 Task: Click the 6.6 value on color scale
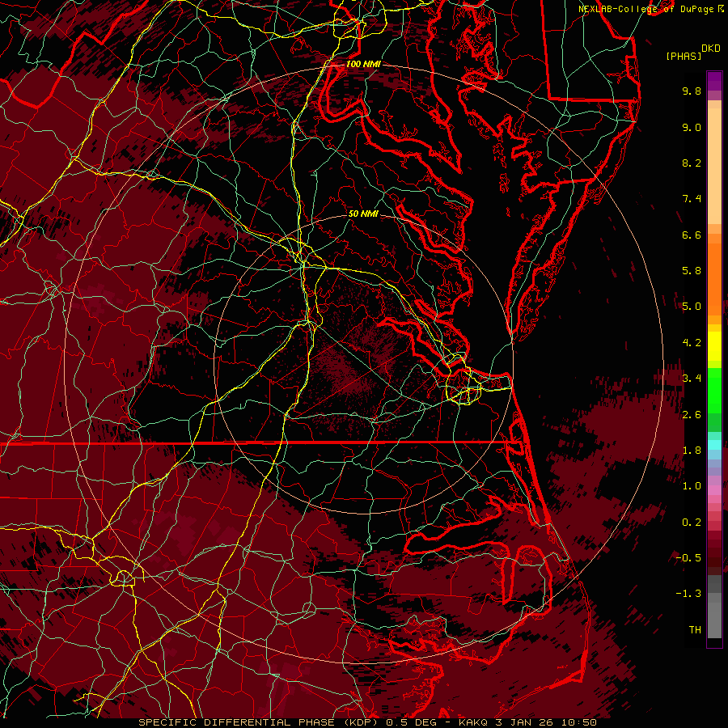(692, 235)
